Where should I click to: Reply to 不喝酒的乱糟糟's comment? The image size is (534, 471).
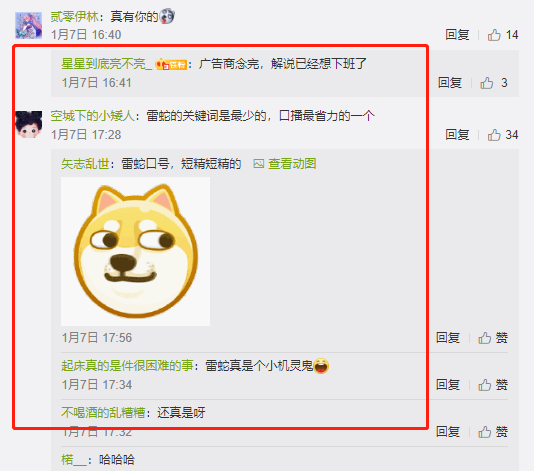448,432
